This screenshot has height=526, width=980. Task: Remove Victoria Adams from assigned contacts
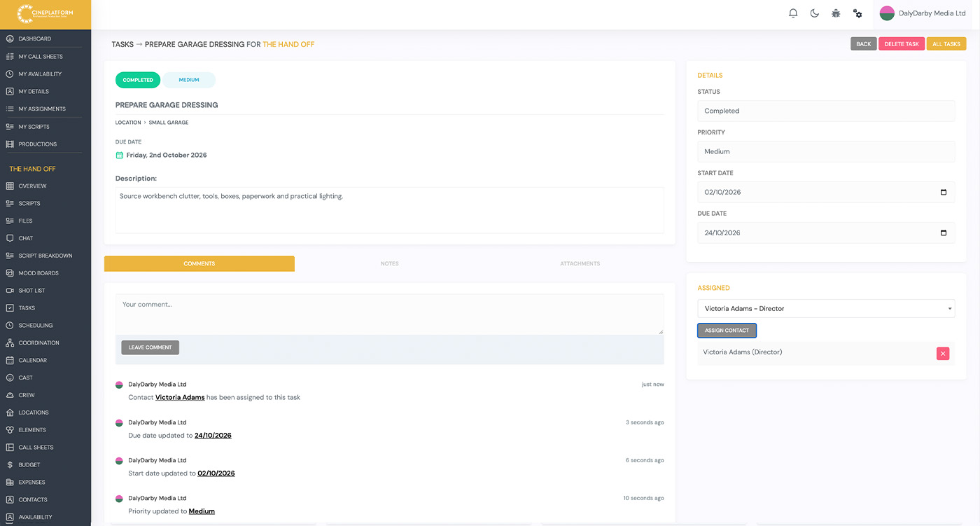click(943, 354)
